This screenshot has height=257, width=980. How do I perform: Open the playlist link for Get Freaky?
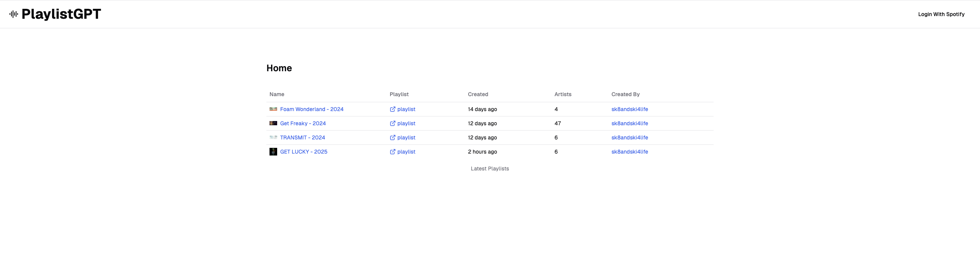click(406, 123)
